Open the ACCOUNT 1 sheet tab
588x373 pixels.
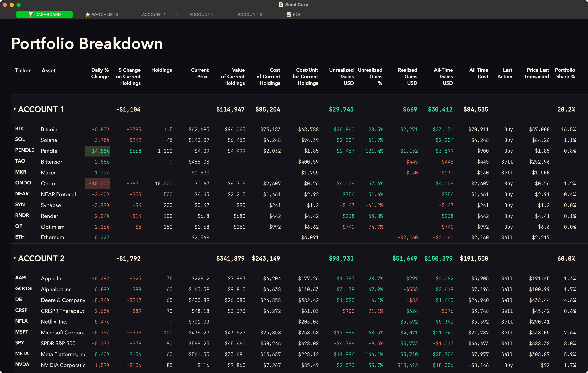pos(154,15)
